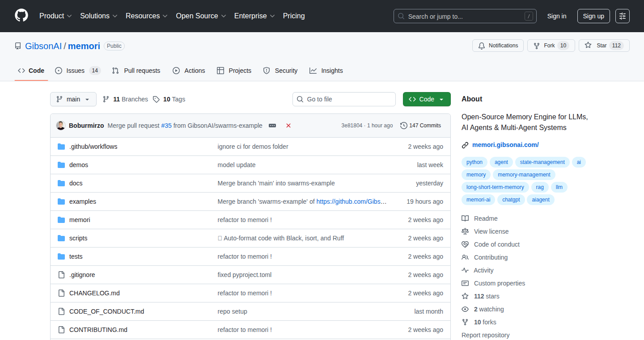Click the stars star icon in About
Viewport: 644px width, 340px height.
[x=465, y=296]
